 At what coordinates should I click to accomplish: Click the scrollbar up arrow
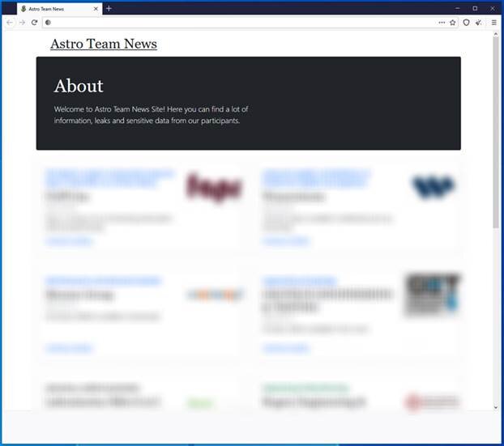(496, 34)
